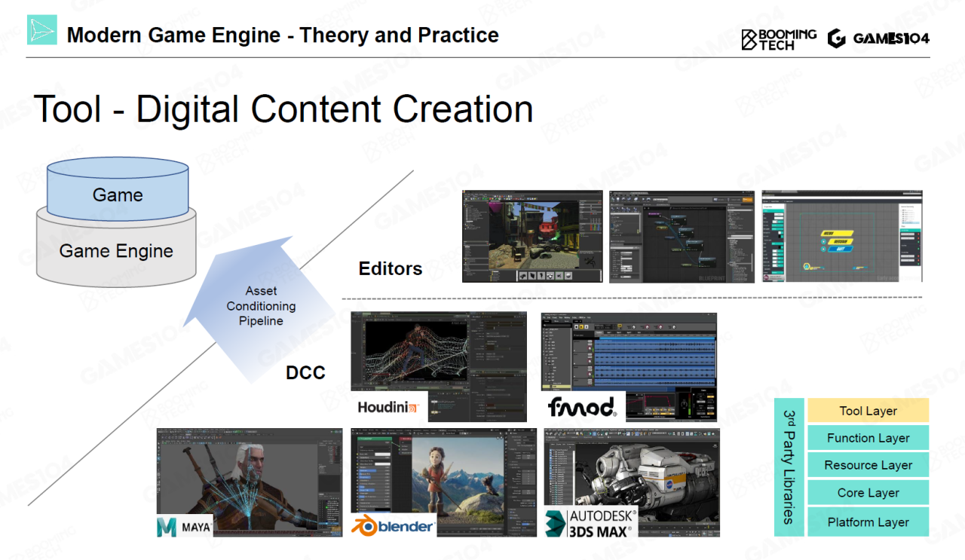Click the Platform Layer box
This screenshot has width=965, height=560.
click(x=868, y=522)
